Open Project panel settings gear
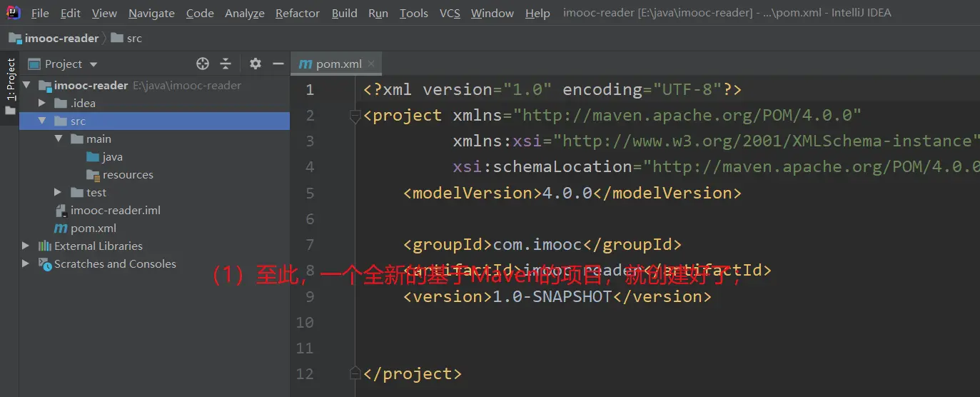 [x=256, y=64]
